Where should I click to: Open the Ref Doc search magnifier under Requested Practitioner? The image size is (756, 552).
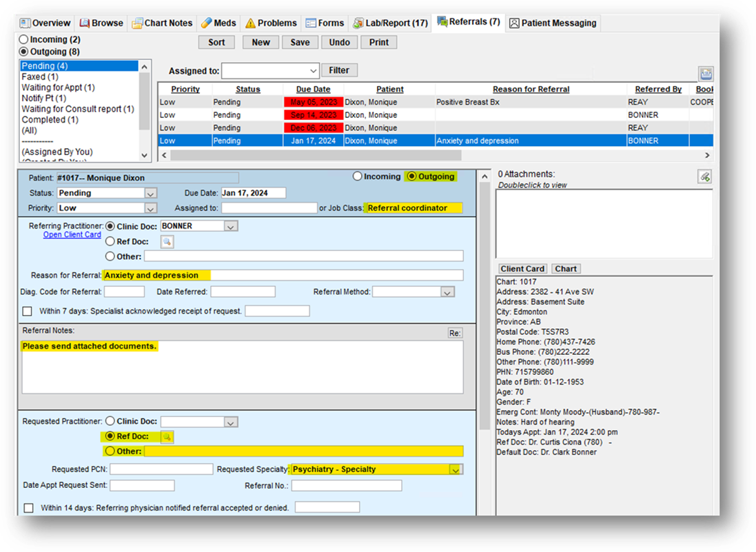coord(165,436)
